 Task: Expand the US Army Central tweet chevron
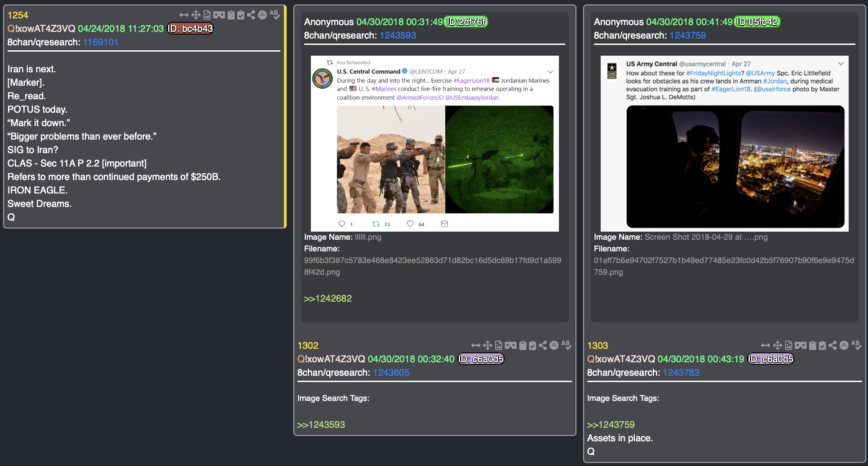click(x=841, y=64)
